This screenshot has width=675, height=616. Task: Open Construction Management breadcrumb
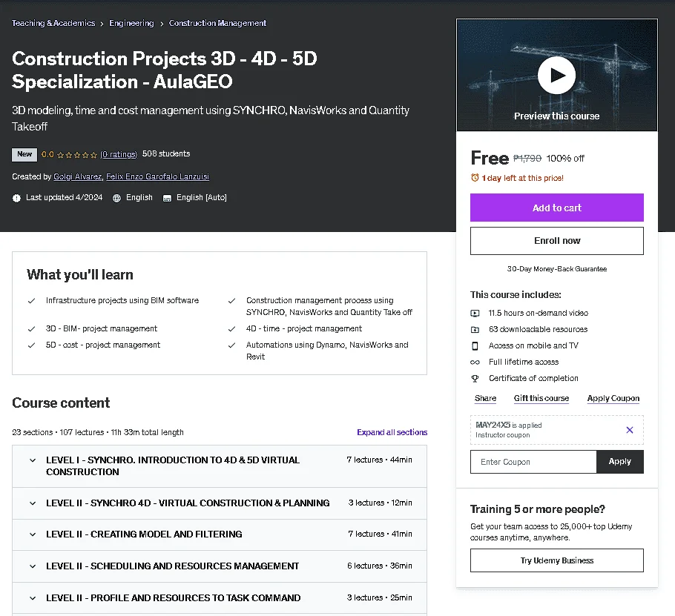tap(217, 23)
